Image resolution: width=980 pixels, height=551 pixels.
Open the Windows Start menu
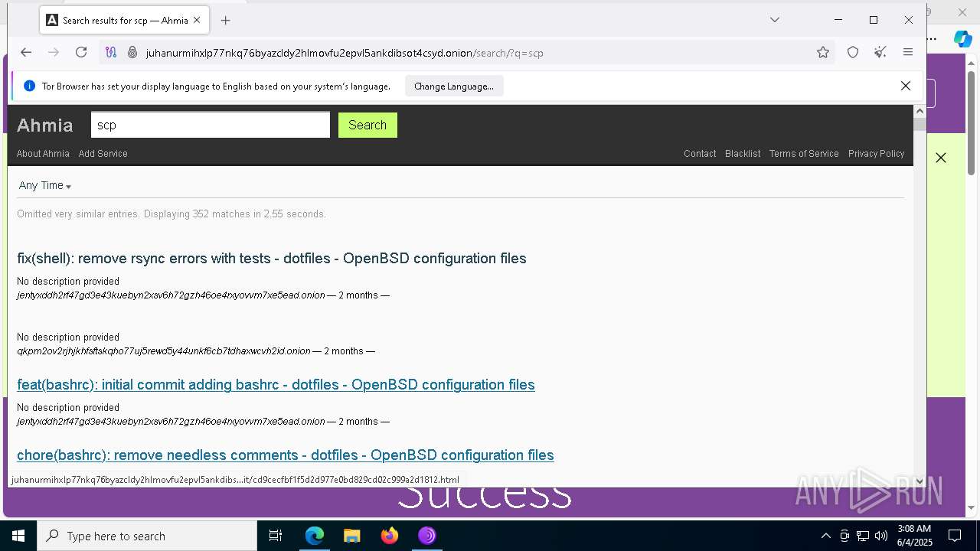[x=18, y=536]
